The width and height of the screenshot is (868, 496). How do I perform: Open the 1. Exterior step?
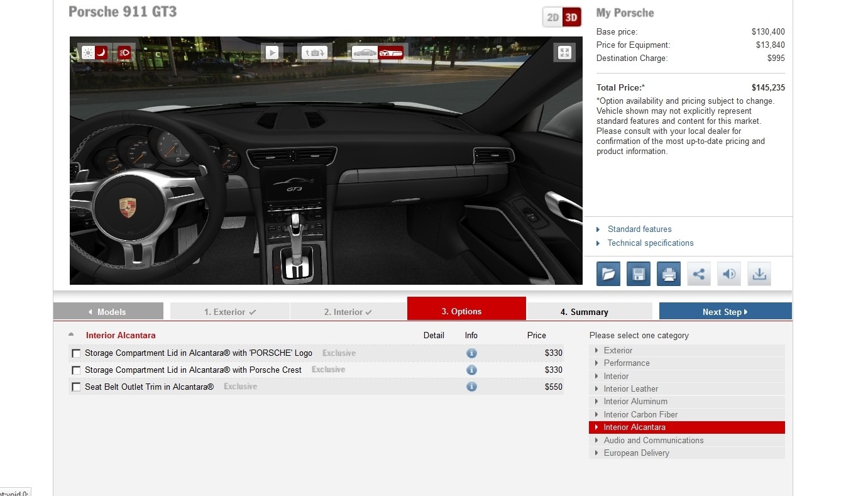click(x=230, y=312)
